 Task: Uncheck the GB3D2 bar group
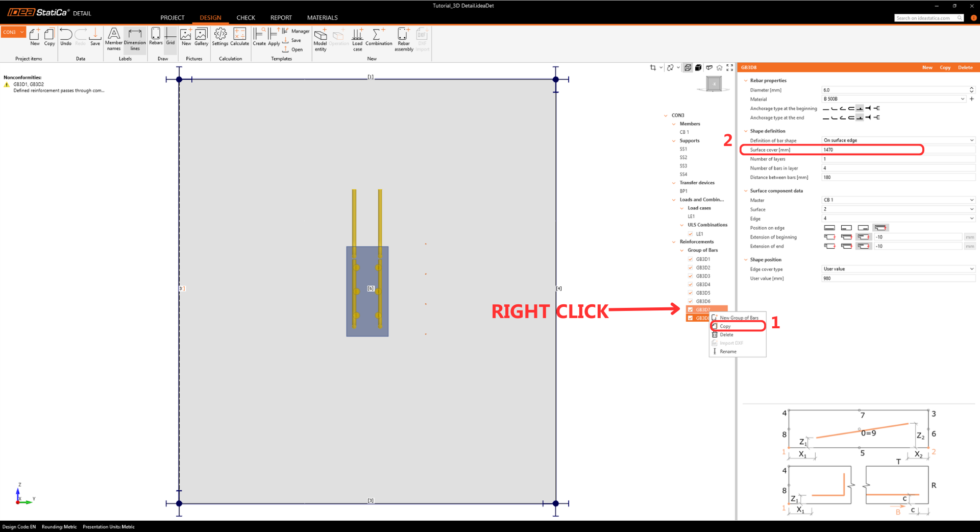pos(690,268)
